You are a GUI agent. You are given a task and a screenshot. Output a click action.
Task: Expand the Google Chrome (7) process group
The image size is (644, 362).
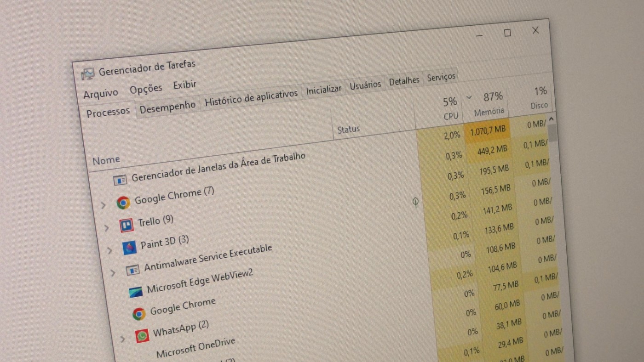(103, 205)
